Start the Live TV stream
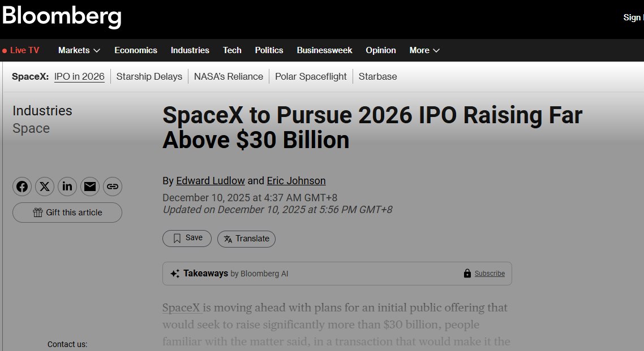The image size is (644, 351). (21, 50)
